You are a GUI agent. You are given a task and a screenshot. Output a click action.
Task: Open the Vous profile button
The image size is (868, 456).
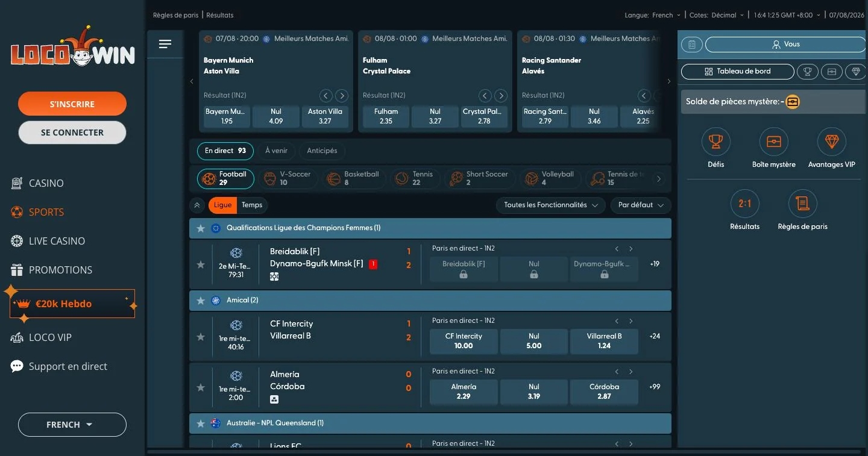pyautogui.click(x=786, y=45)
